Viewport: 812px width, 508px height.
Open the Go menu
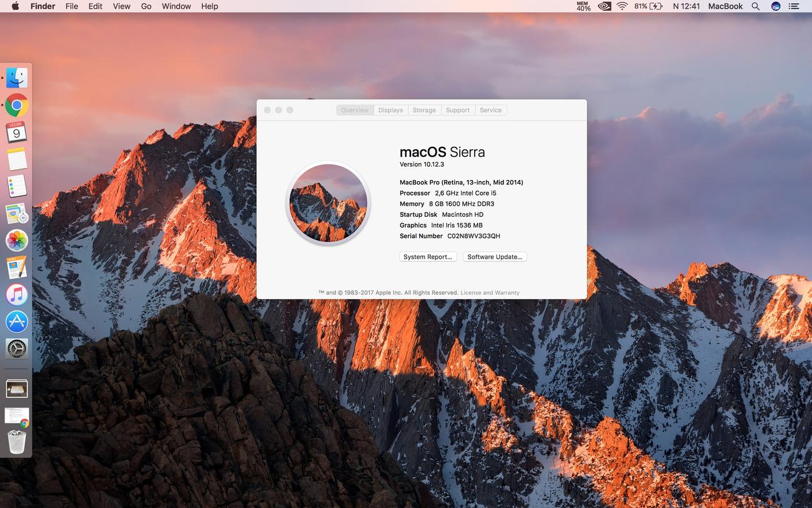coord(146,6)
